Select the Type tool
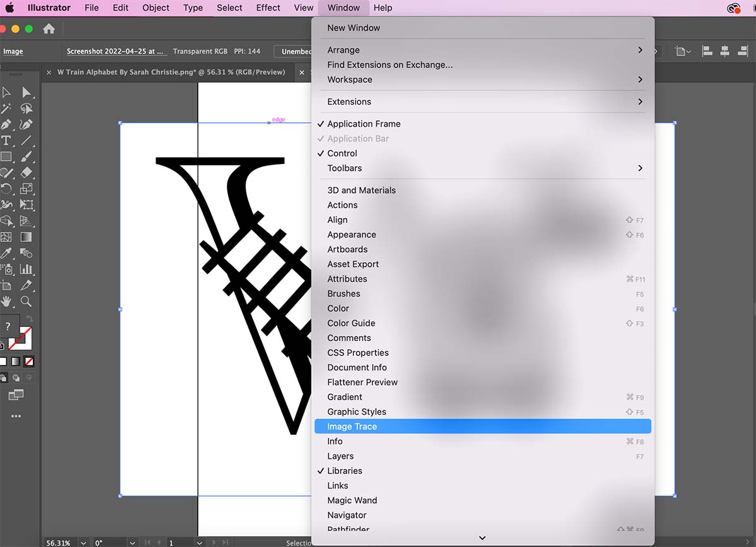Screen dimensions: 756x547 tap(6, 141)
